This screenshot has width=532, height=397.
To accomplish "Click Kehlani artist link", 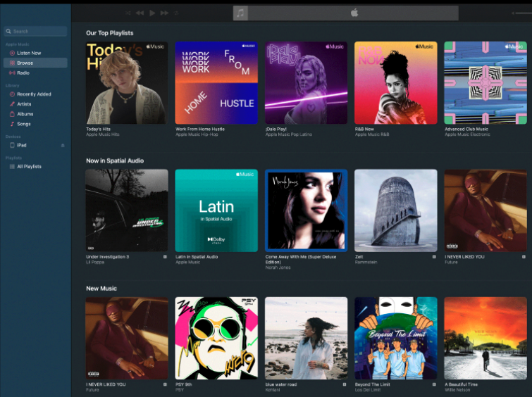I will coord(273,390).
